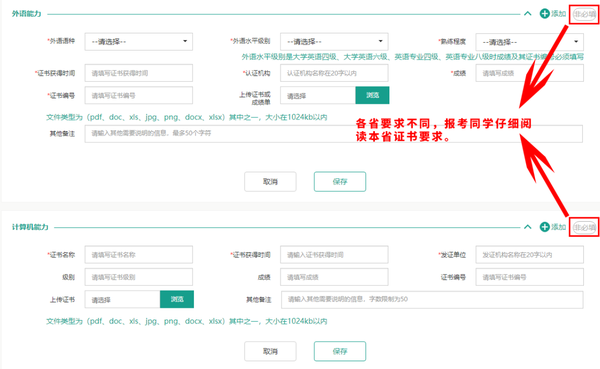Click 浏览 button for foreign language certificate
The height and width of the screenshot is (369, 600).
[372, 95]
